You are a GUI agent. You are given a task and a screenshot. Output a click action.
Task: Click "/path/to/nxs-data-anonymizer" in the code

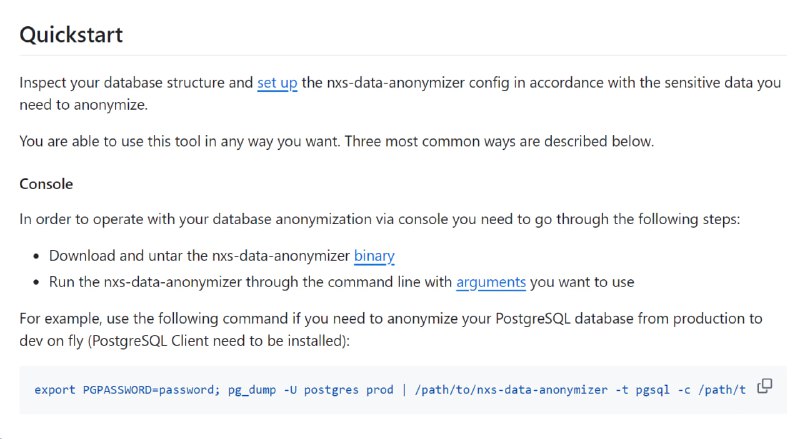(511, 390)
